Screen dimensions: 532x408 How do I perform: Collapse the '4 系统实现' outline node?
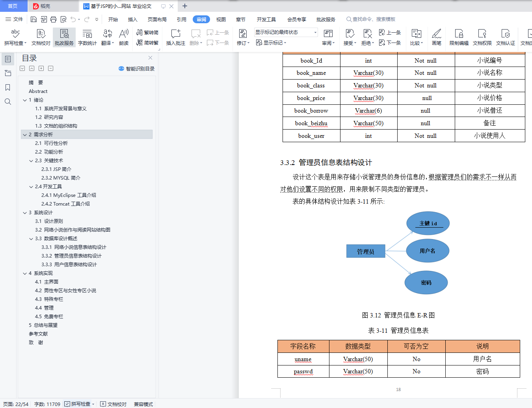[x=25, y=273]
